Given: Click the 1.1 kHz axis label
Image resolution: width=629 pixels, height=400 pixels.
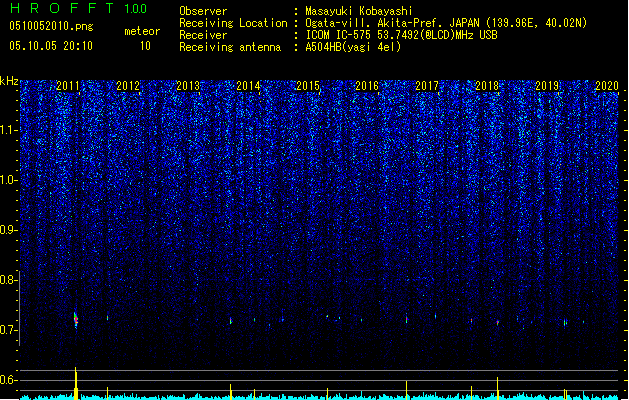Looking at the screenshot, I should [9, 130].
